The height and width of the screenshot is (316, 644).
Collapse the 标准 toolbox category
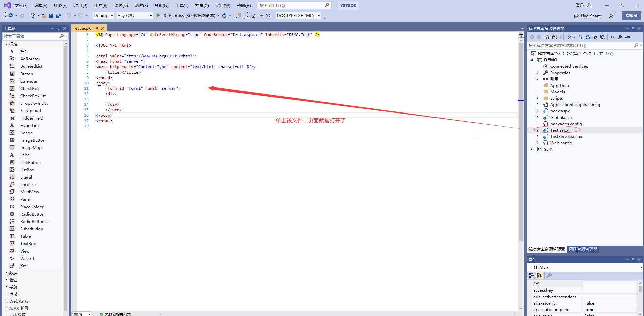coord(6,44)
